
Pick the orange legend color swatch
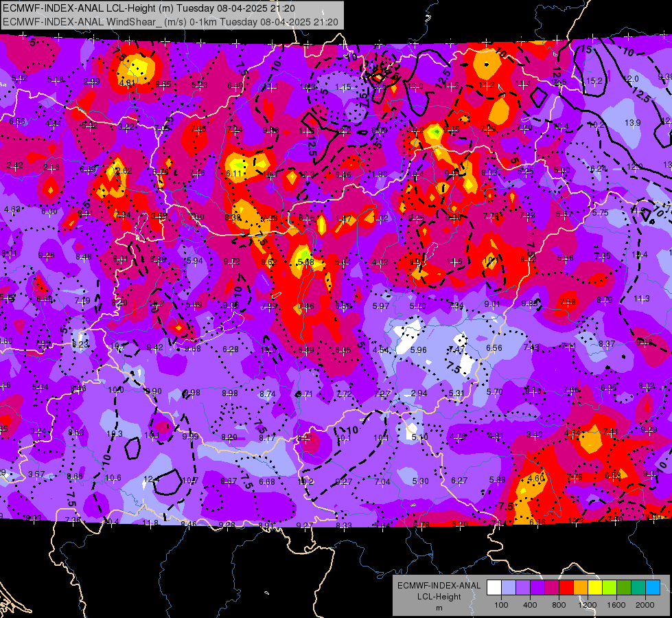coord(580,588)
